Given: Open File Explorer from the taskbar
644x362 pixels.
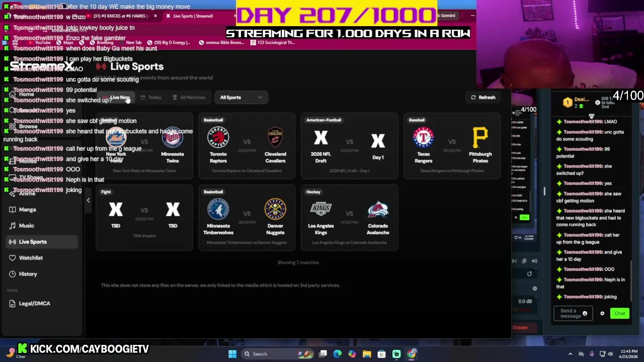Looking at the screenshot, I should (x=367, y=354).
